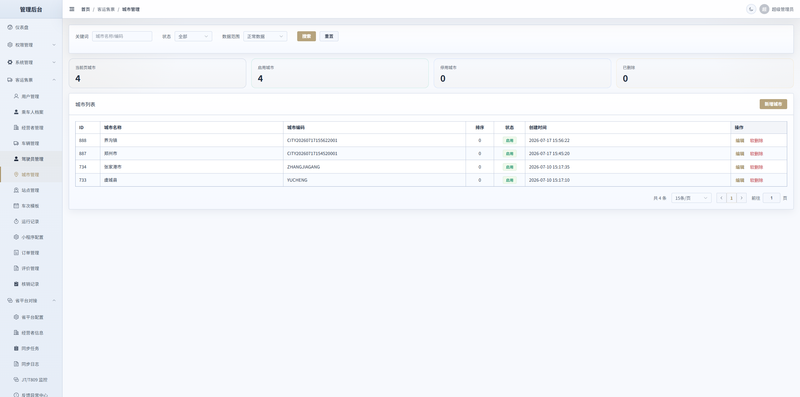
Task: Click 软删除 for the 郑州市 row
Action: tap(757, 154)
